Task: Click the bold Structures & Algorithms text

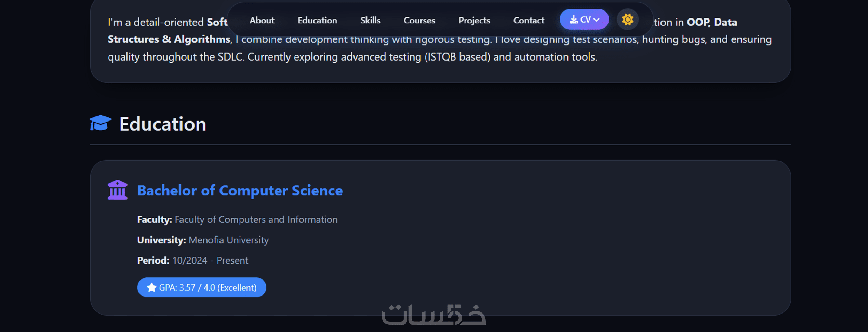Action: [169, 39]
